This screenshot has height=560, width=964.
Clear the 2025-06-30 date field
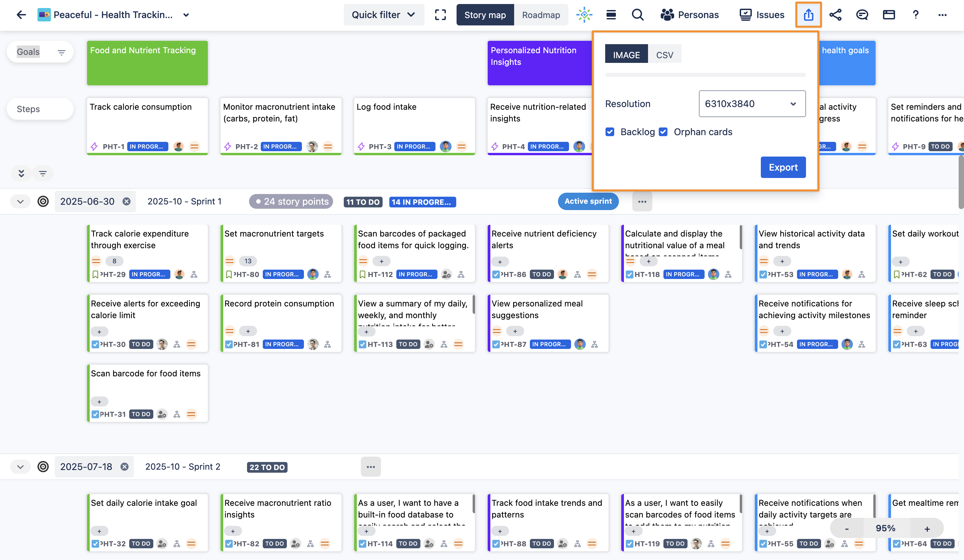click(126, 201)
